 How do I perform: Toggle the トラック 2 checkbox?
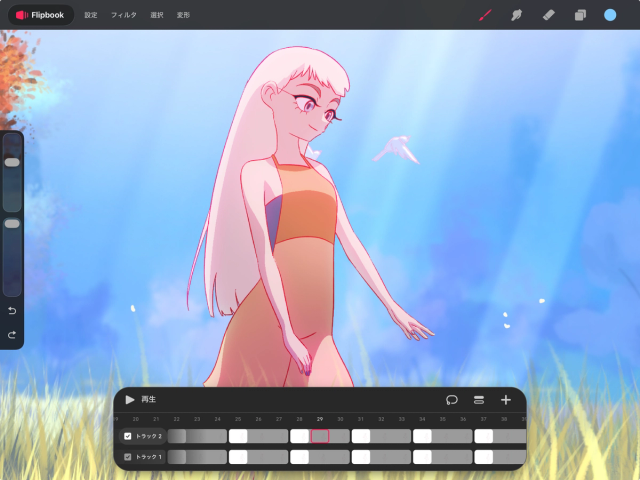tap(127, 436)
